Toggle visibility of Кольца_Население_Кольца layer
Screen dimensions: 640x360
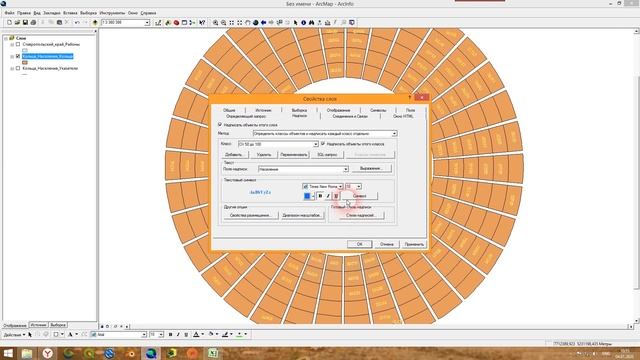click(18, 56)
